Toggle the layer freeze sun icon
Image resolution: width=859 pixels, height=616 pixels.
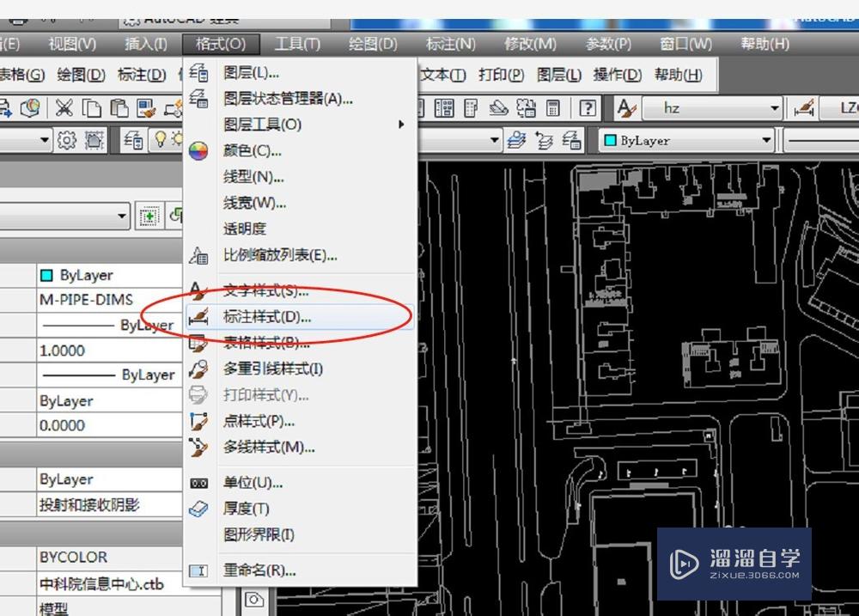click(x=178, y=139)
